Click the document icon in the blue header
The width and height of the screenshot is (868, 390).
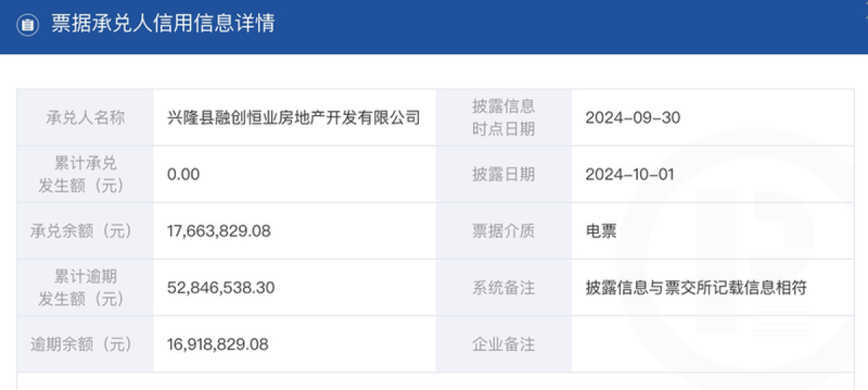click(27, 25)
